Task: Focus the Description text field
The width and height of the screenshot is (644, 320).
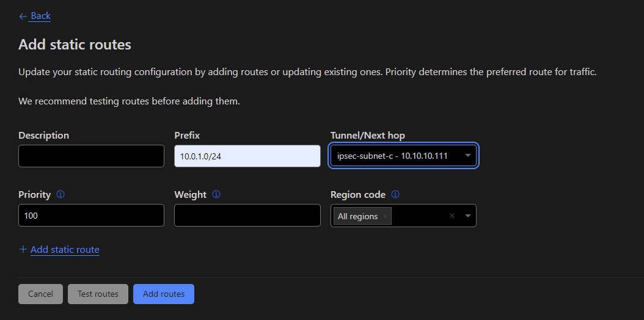Action: pos(91,156)
